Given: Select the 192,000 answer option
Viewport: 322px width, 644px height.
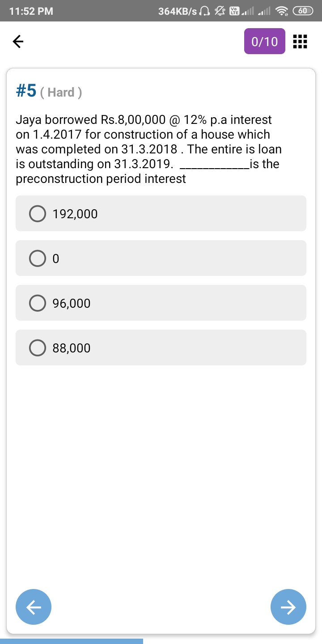Looking at the screenshot, I should 161,213.
